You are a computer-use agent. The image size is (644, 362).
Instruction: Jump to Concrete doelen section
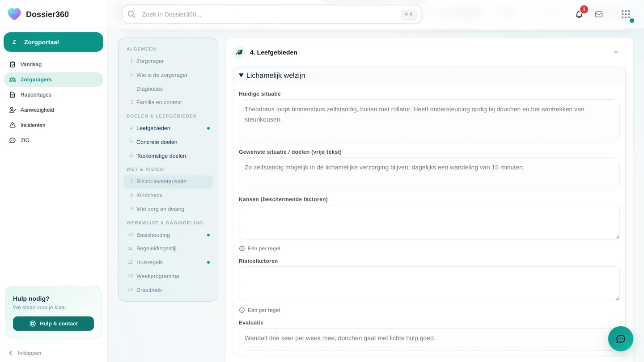[x=168, y=142]
